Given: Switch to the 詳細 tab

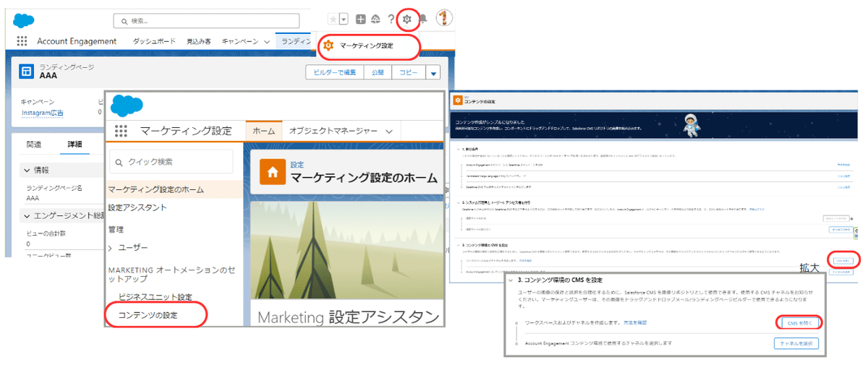Looking at the screenshot, I should tap(75, 144).
